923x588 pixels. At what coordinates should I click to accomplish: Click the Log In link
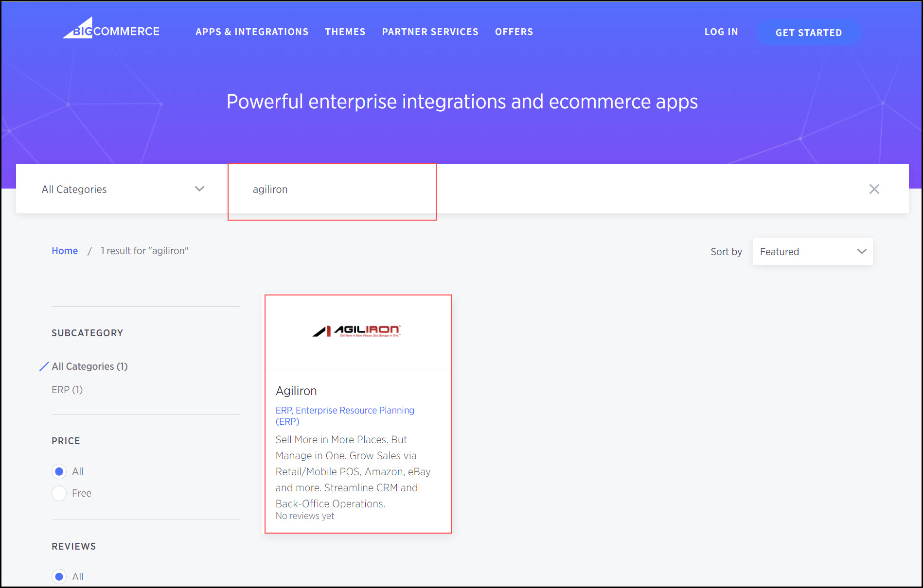721,32
